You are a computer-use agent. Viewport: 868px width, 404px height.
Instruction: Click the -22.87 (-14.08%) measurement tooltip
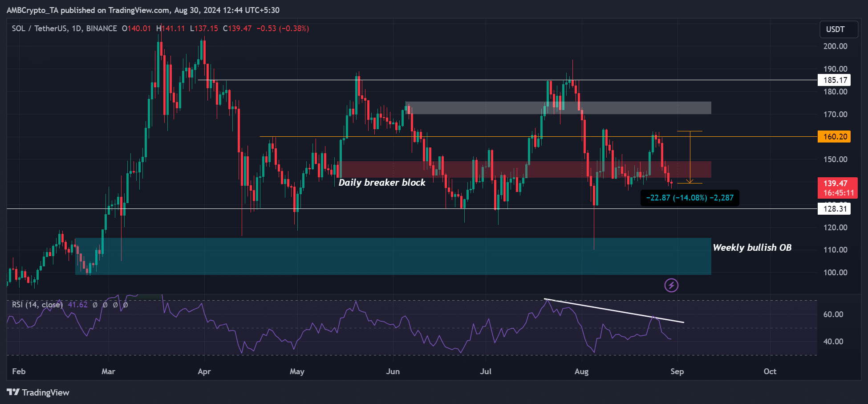click(690, 198)
